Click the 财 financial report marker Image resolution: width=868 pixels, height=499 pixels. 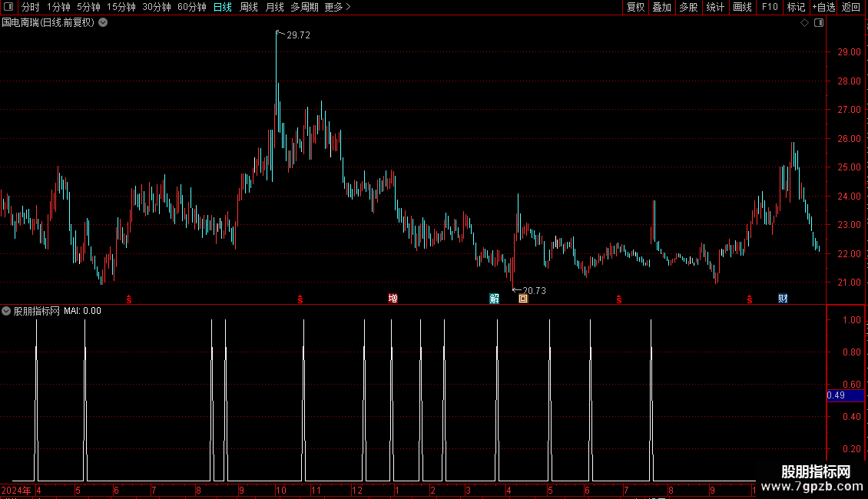click(783, 299)
